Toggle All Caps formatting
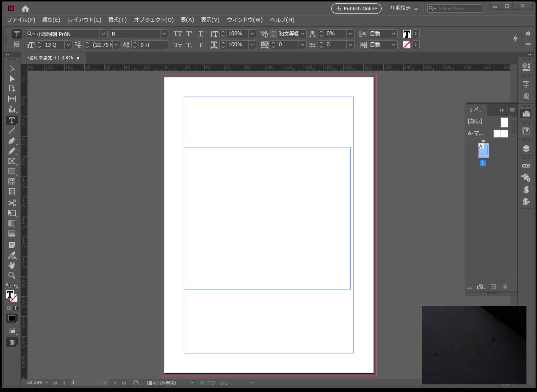 (x=178, y=33)
